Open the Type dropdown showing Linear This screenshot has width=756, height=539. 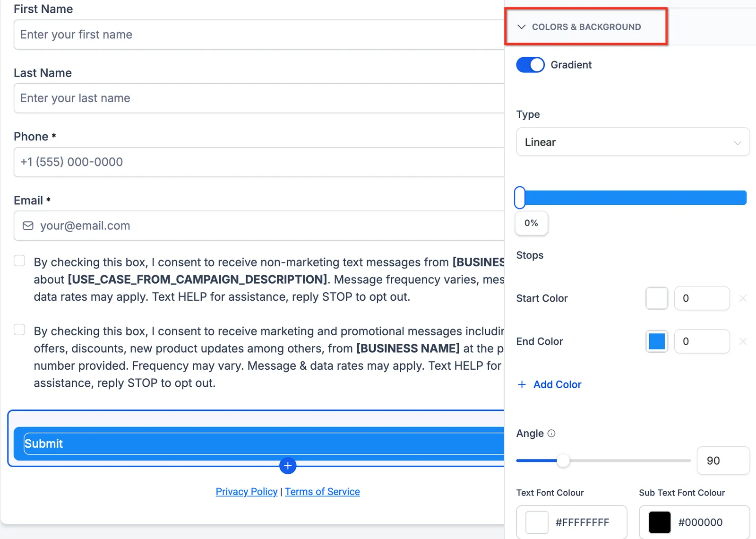pyautogui.click(x=633, y=142)
